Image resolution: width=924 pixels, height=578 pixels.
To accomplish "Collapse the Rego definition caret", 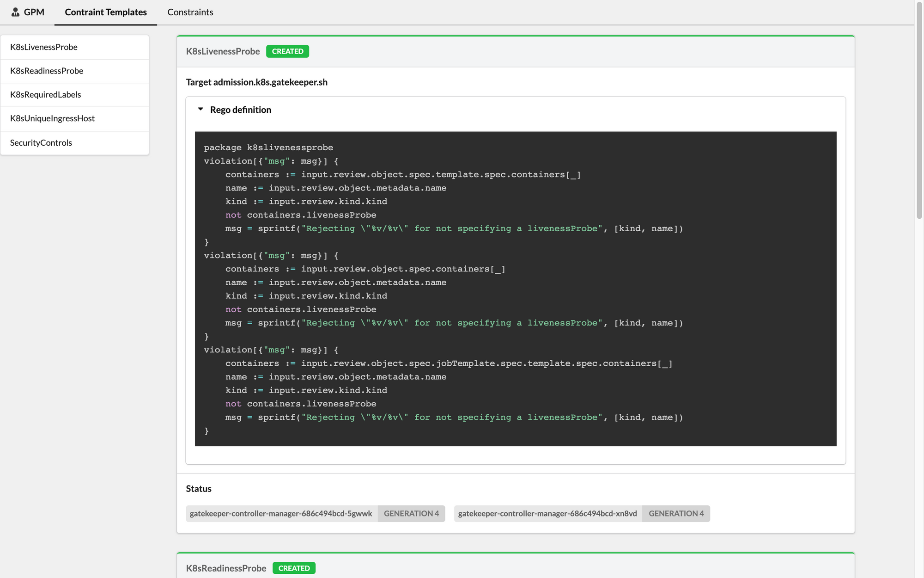I will 201,110.
